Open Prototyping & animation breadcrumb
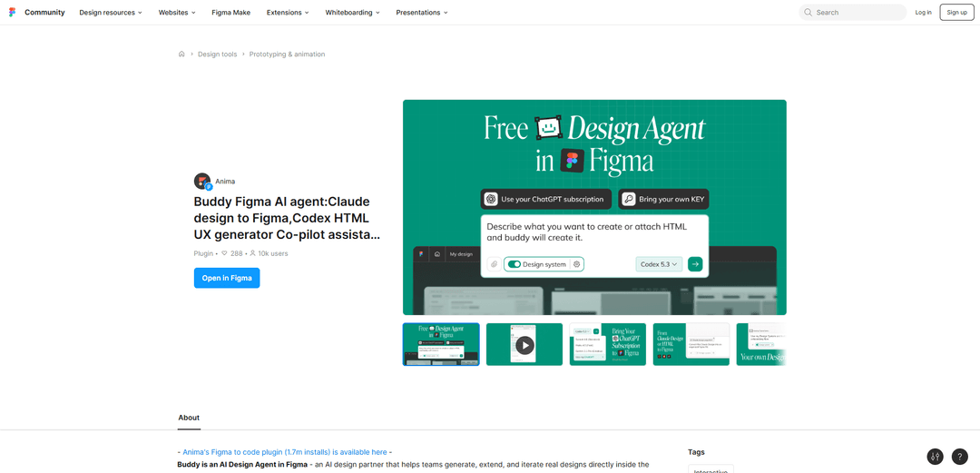Image resolution: width=980 pixels, height=473 pixels. 287,54
